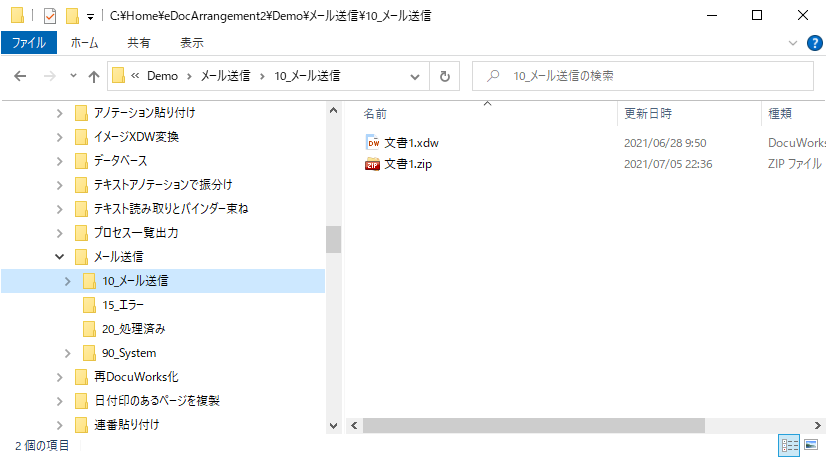
Task: Click the navigation tree vertical scrollbar thumb
Action: coord(333,239)
